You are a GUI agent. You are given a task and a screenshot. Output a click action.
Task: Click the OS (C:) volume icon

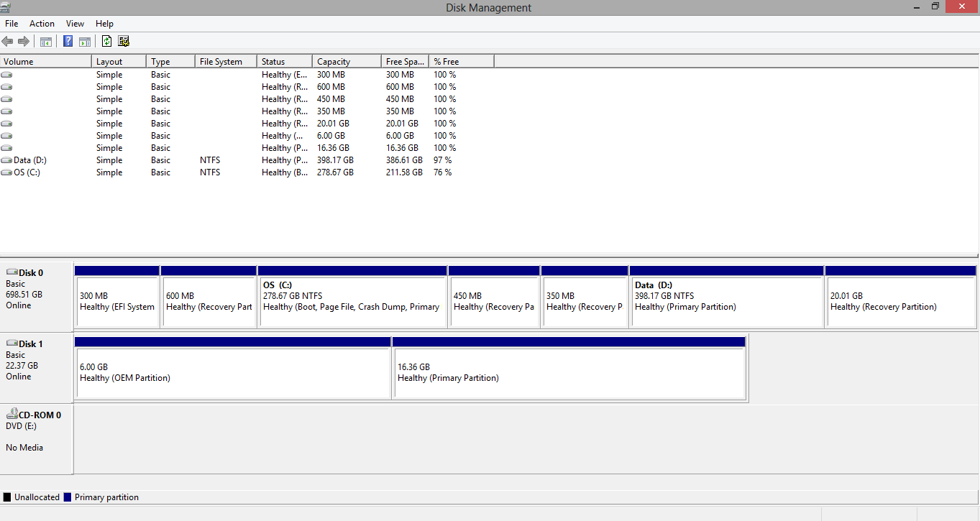pos(6,172)
